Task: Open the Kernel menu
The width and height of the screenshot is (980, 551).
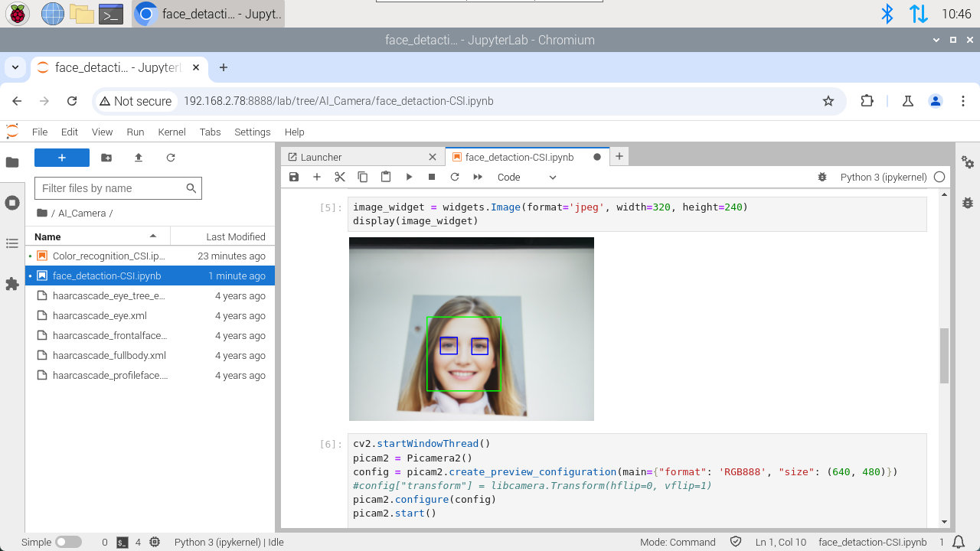Action: pyautogui.click(x=171, y=132)
